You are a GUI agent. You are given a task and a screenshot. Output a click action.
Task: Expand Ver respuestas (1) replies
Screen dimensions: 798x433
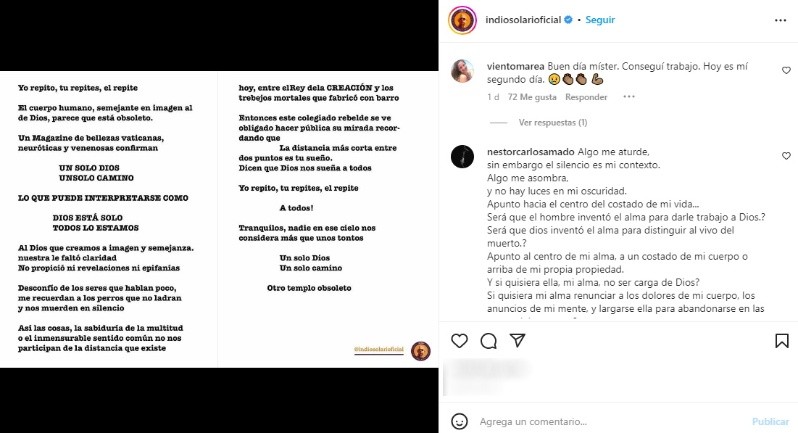tap(553, 123)
